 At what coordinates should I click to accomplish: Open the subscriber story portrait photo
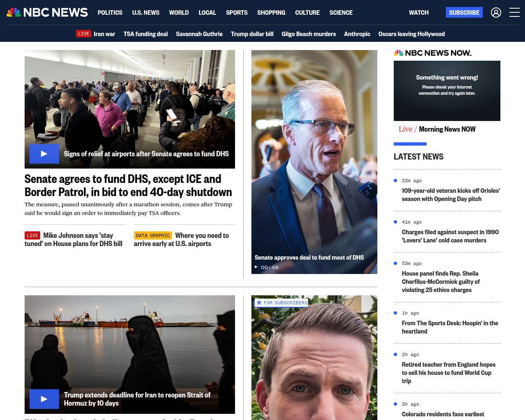314,358
